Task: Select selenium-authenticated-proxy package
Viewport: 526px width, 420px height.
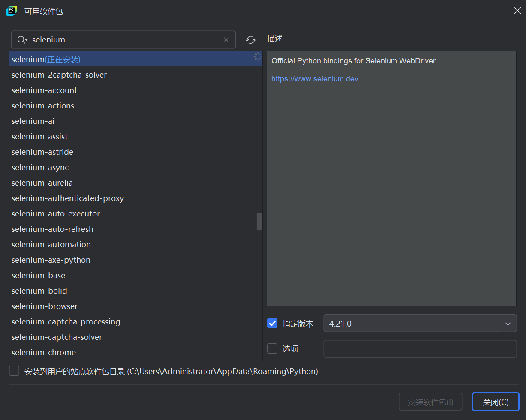Action: [x=136, y=198]
